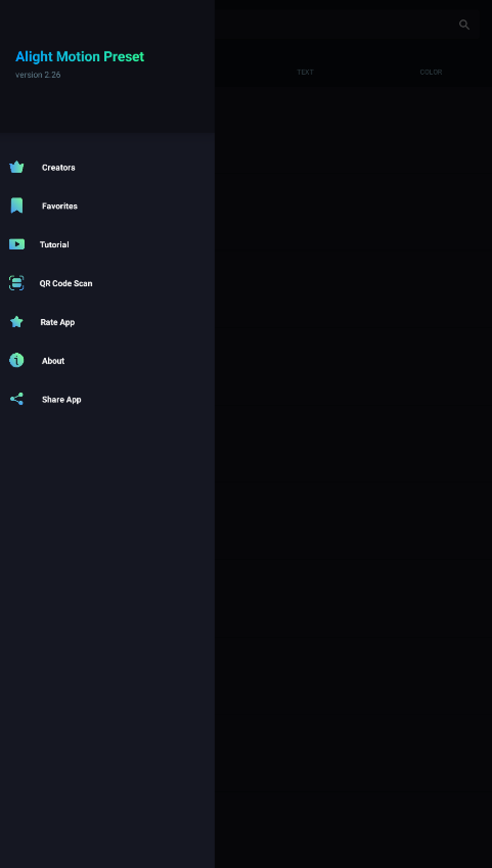The width and height of the screenshot is (492, 868).
Task: Click the version 2.26 label
Action: coord(38,75)
